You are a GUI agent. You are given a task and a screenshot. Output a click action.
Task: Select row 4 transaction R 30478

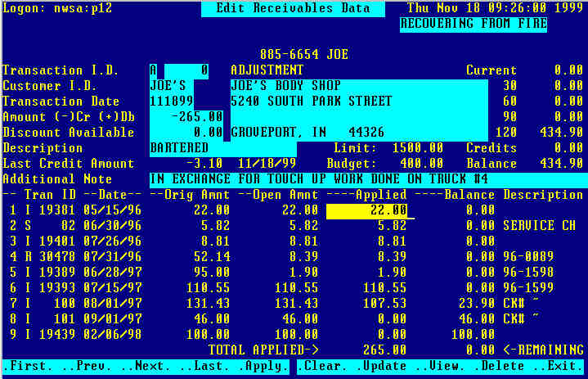(x=50, y=257)
